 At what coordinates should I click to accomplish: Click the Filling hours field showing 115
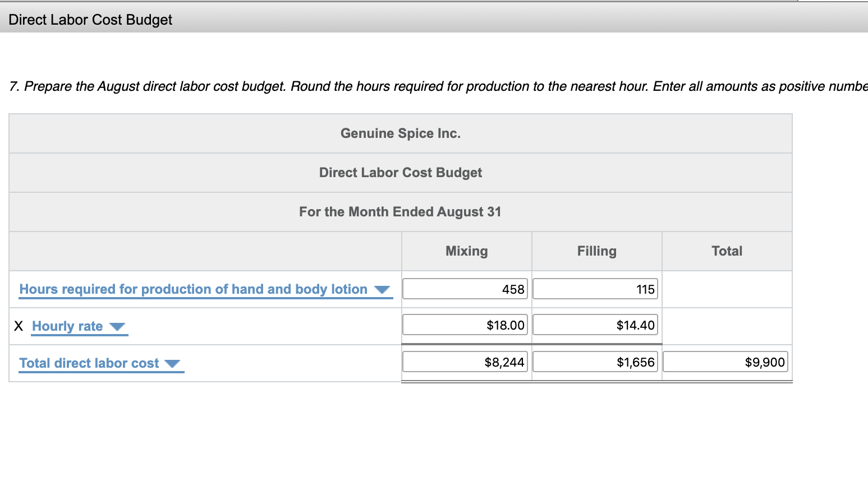(595, 289)
